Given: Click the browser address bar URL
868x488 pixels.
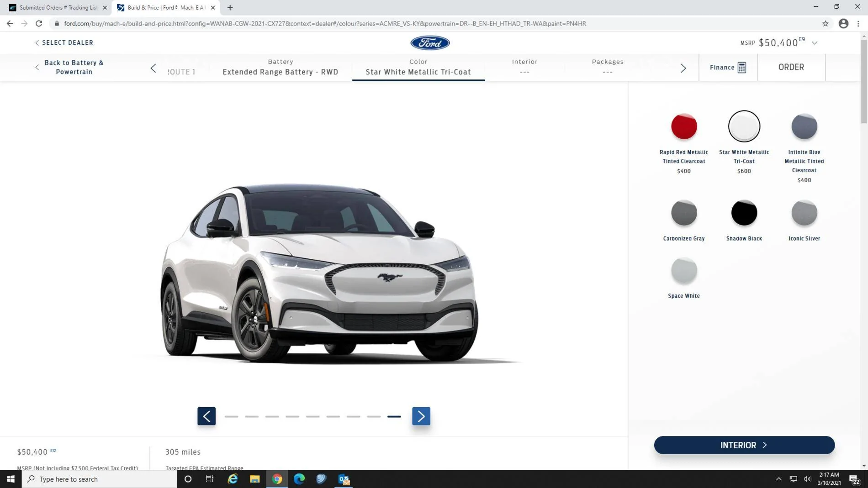Looking at the screenshot, I should [x=325, y=23].
